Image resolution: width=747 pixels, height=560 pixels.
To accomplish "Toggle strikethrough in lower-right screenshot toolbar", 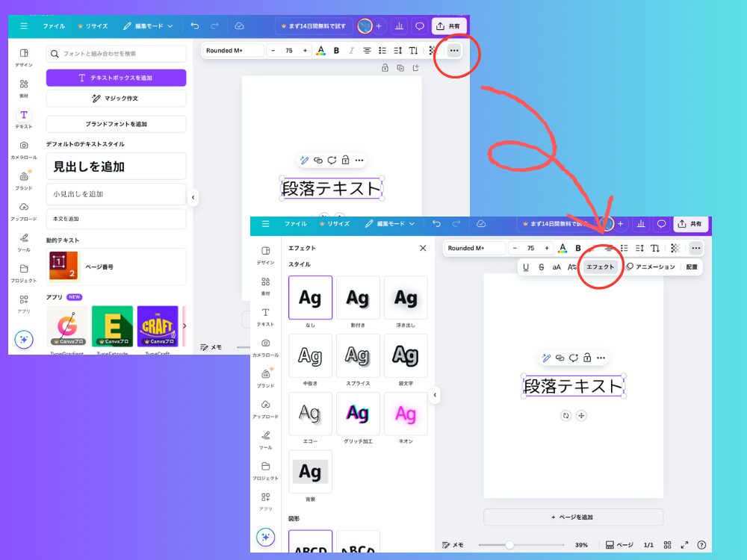I will (541, 267).
